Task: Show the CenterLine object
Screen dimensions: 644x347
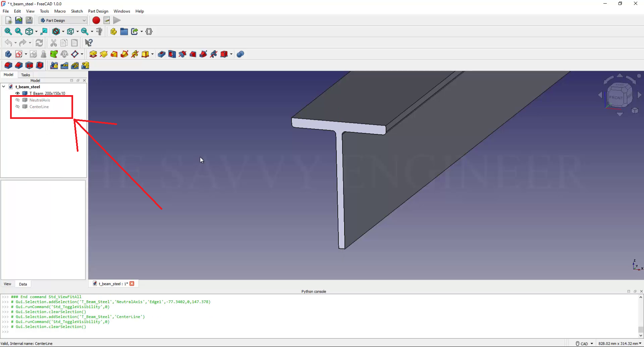Action: [x=17, y=107]
